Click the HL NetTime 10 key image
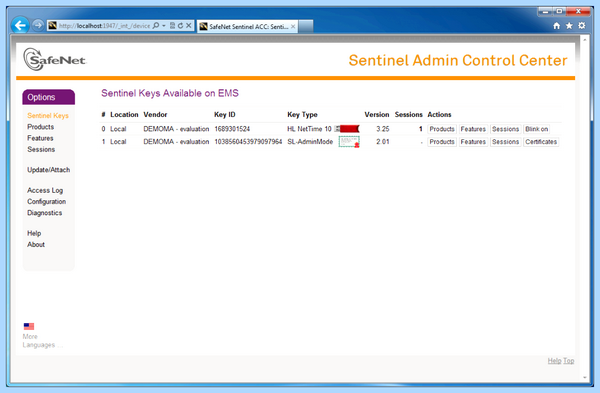600x393 pixels. tap(347, 129)
